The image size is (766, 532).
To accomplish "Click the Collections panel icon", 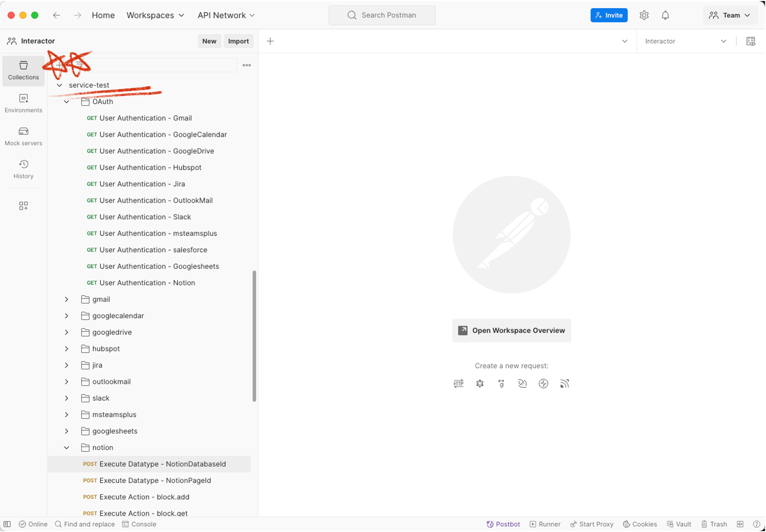I will (x=23, y=70).
